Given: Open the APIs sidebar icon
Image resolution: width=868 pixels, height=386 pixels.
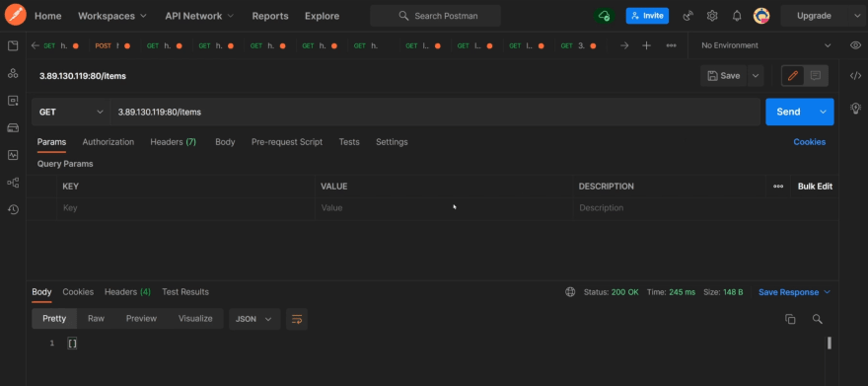Looking at the screenshot, I should click(13, 73).
